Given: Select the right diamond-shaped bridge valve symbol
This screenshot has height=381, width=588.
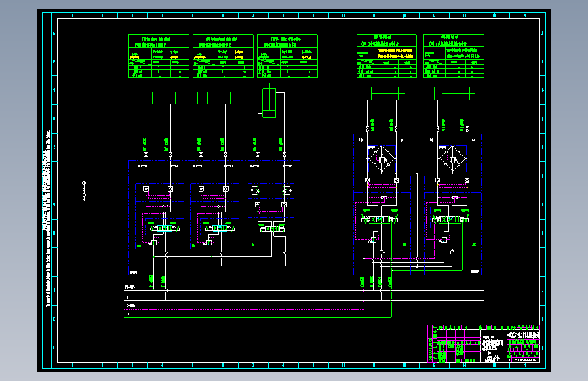Looking at the screenshot, I should [x=452, y=159].
